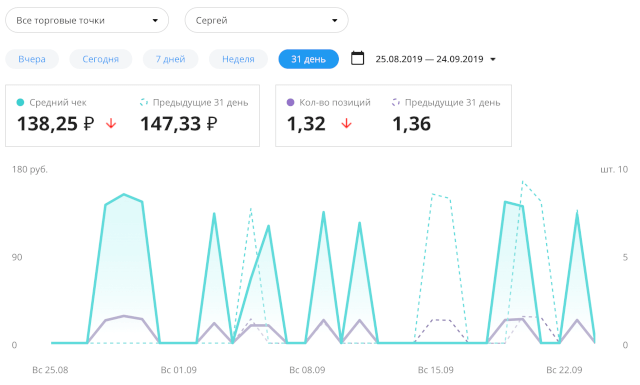The height and width of the screenshot is (385, 640).
Task: Click the 'Кол-во позиций' label
Action: tap(335, 102)
